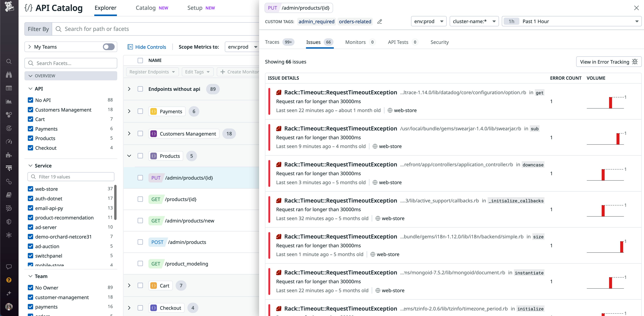
Task: Toggle the My Teams switch
Action: 109,47
